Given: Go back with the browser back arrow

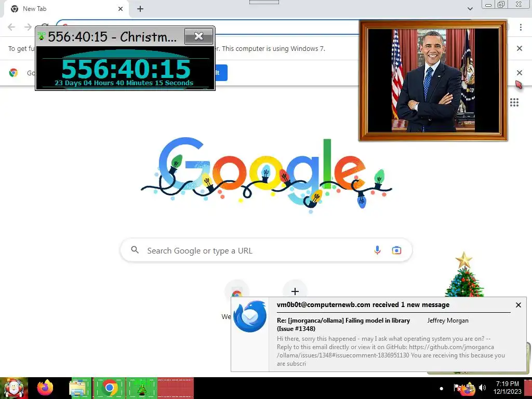Looking at the screenshot, I should point(11,27).
